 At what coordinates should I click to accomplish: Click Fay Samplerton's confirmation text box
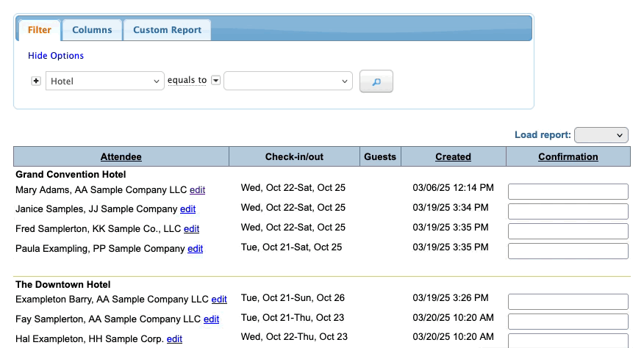click(x=568, y=322)
